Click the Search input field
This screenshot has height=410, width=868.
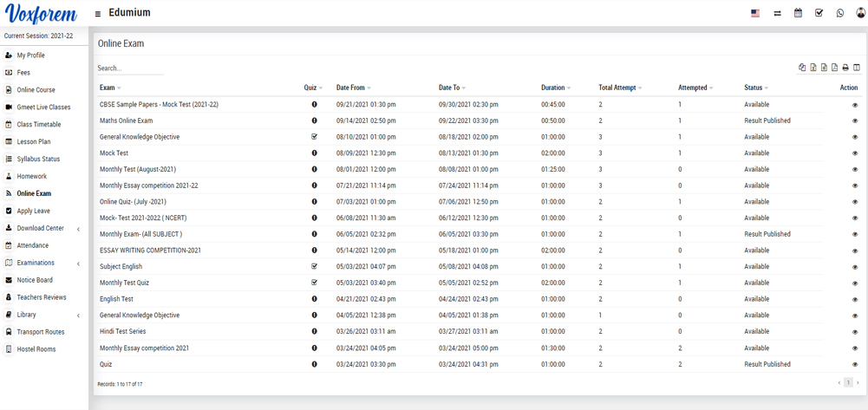coord(130,68)
